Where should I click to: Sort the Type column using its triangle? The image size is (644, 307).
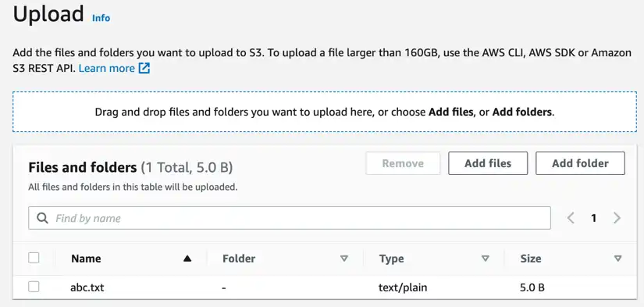[485, 259]
